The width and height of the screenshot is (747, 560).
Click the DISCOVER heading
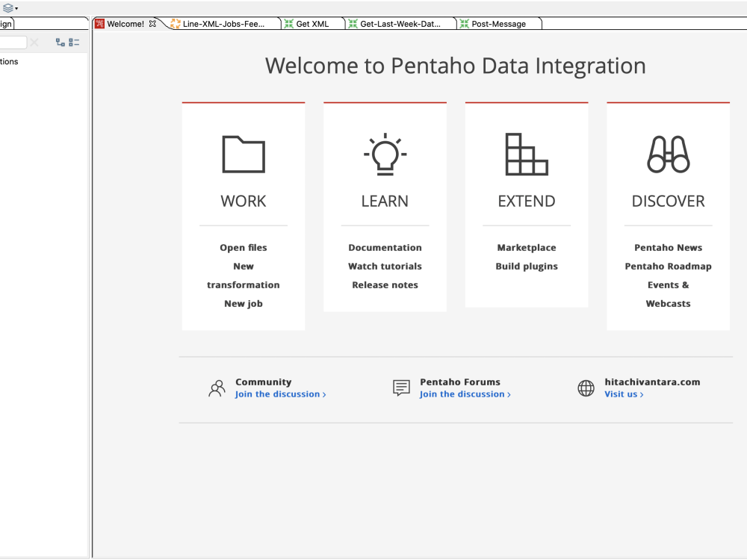pyautogui.click(x=668, y=201)
